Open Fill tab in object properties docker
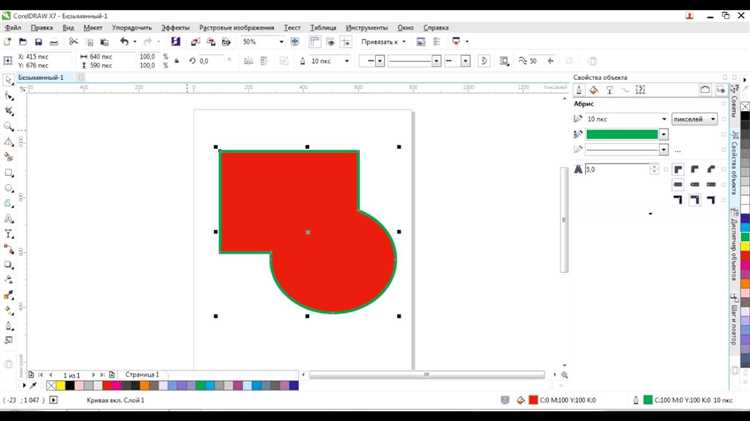Screen dimensions: 750x421 594,90
